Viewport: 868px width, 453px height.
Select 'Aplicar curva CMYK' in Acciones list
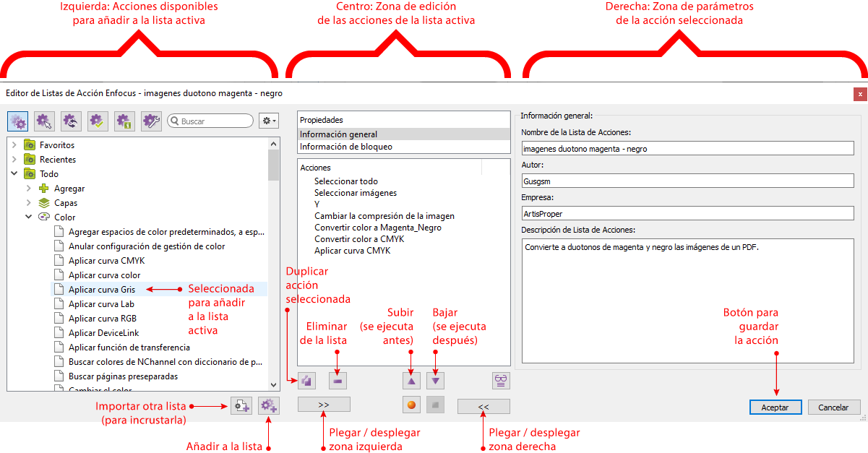click(353, 251)
